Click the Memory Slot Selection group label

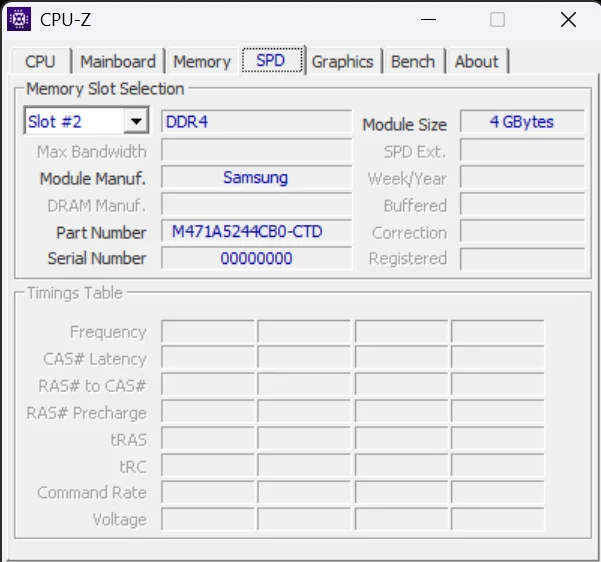pos(105,89)
